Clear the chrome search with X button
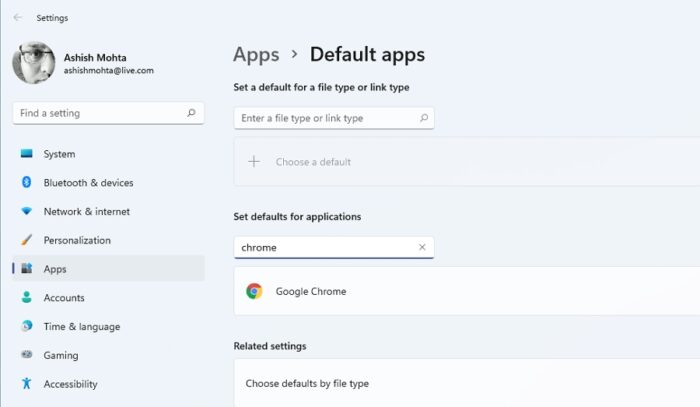Image resolution: width=700 pixels, height=407 pixels. pyautogui.click(x=422, y=247)
